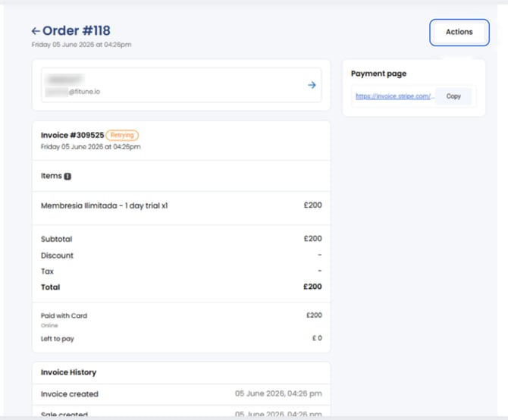Click the Retrying status badge
Screen dimensions: 508x420
coord(122,135)
